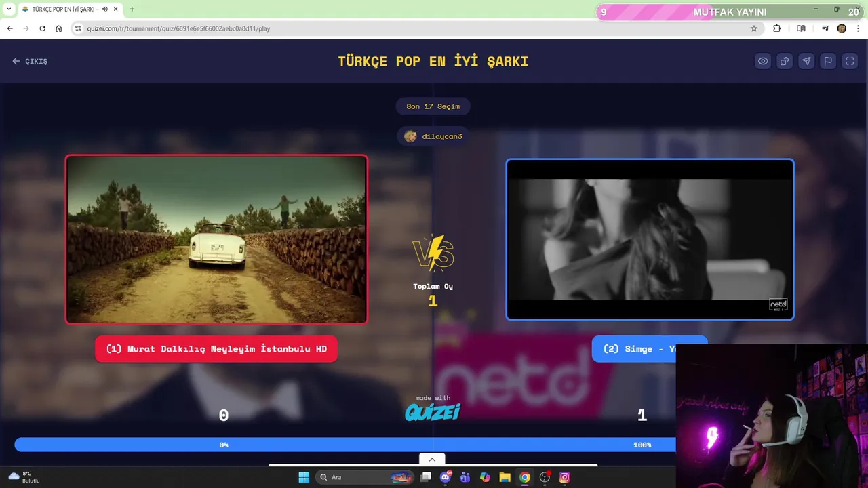This screenshot has width=868, height=488.
Task: Open Discord from the taskbar
Action: pos(446,477)
